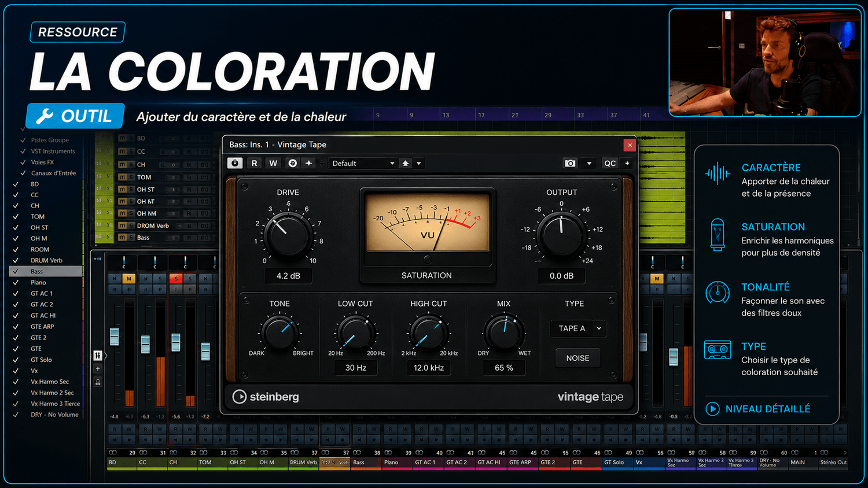Click the VU saturation meter
The image size is (868, 488).
[428, 223]
